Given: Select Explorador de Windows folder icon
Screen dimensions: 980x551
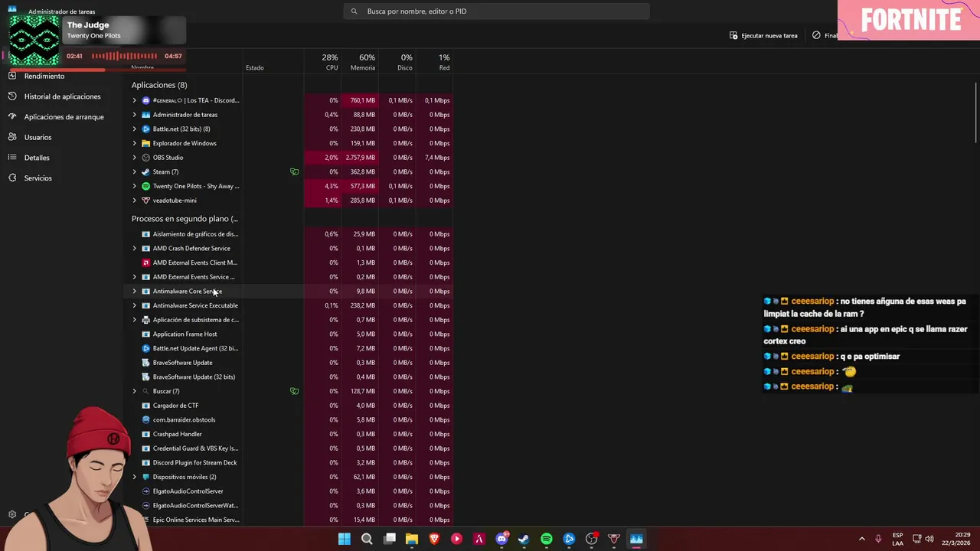Looking at the screenshot, I should tap(146, 143).
